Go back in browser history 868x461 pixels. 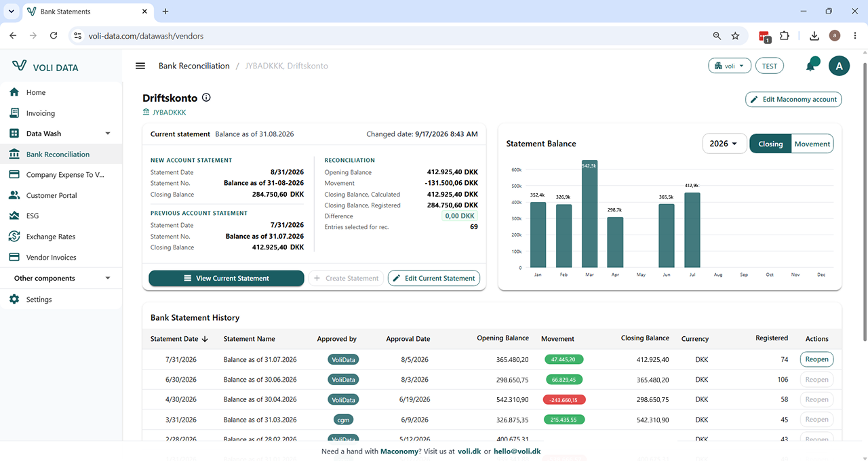point(13,36)
